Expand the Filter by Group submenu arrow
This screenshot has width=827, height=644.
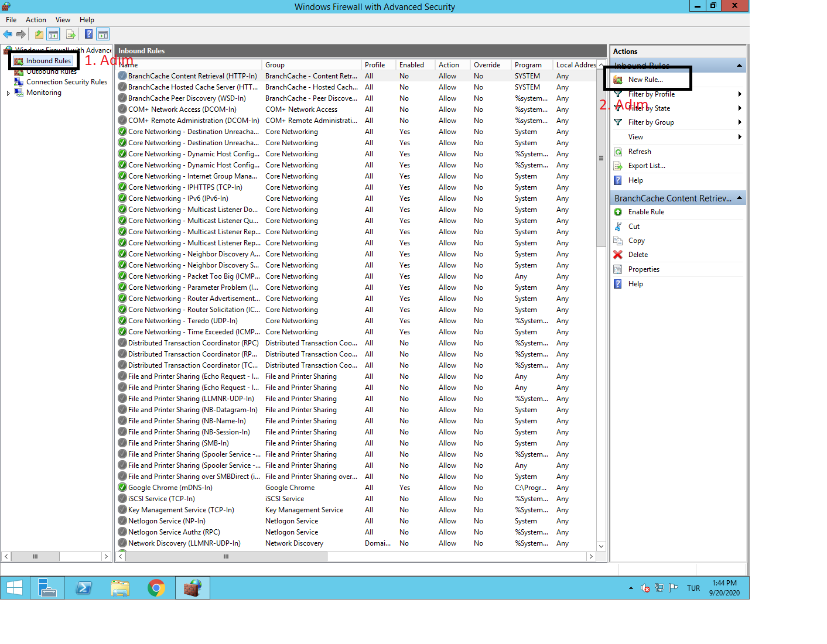click(740, 122)
